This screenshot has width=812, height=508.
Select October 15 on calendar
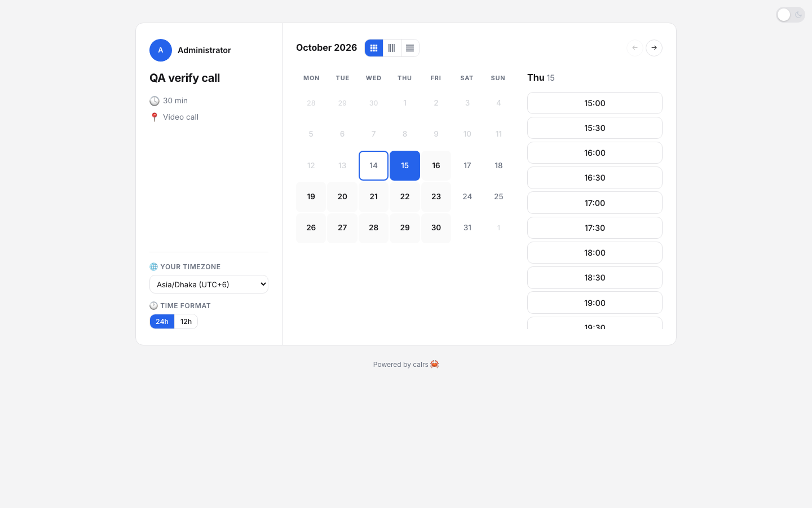click(x=405, y=165)
